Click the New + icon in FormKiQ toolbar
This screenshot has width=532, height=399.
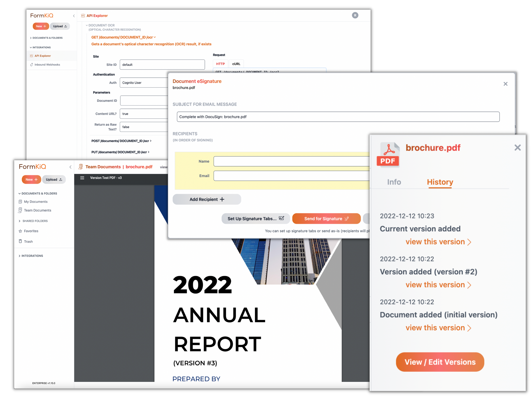click(31, 179)
